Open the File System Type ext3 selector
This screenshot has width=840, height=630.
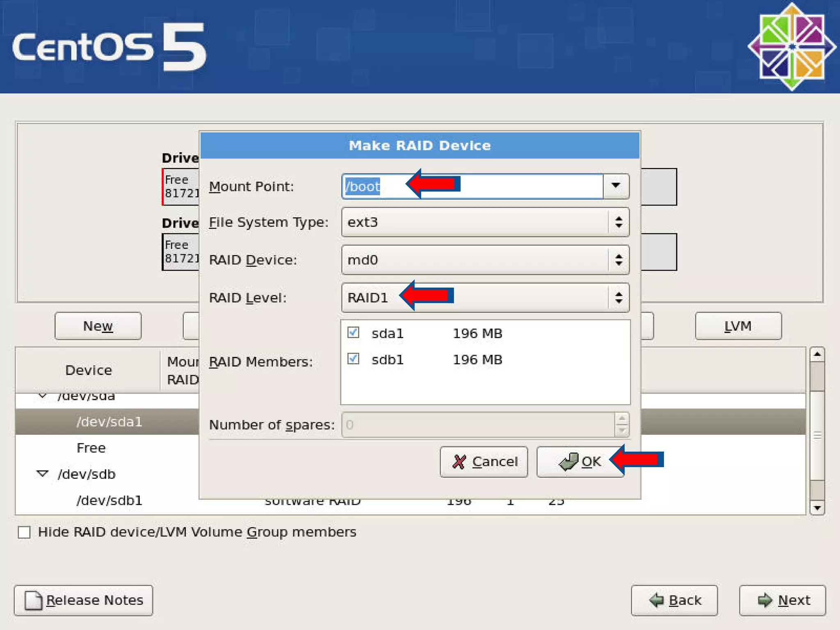[x=485, y=222]
